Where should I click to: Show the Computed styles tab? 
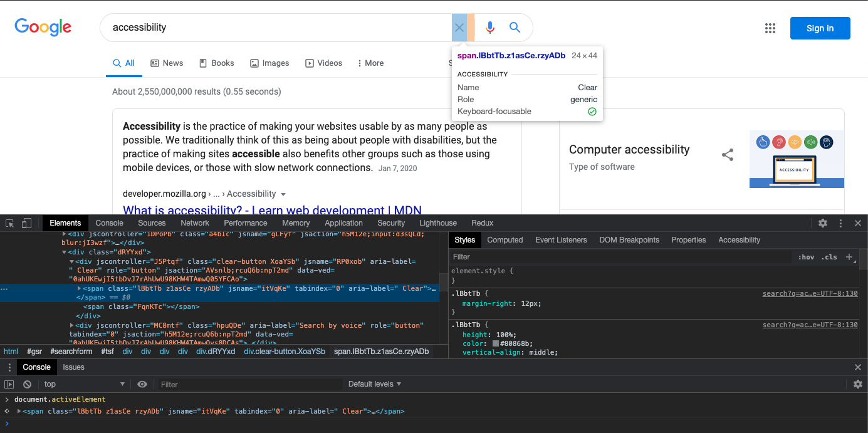tap(505, 240)
